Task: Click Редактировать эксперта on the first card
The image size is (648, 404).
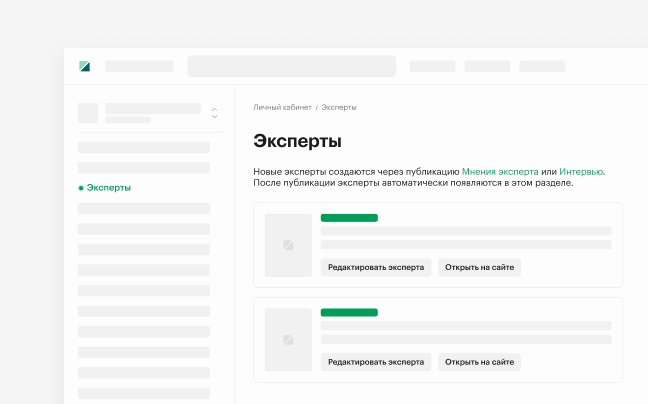Action: [x=376, y=267]
